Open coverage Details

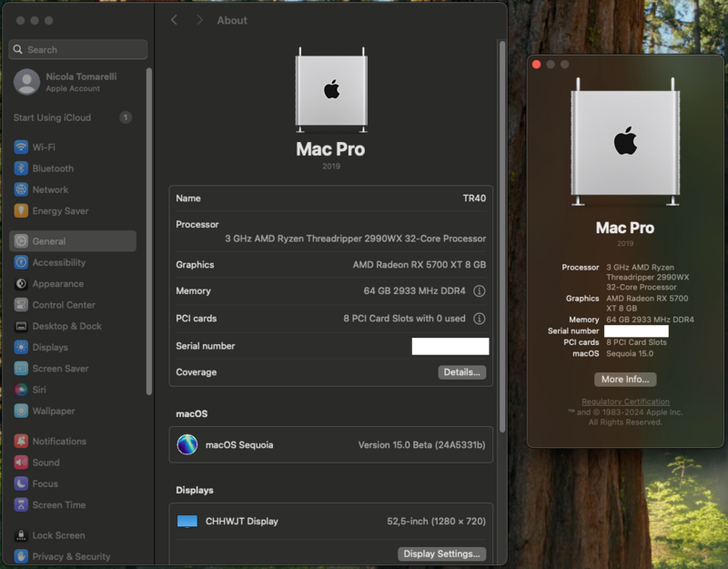point(462,371)
